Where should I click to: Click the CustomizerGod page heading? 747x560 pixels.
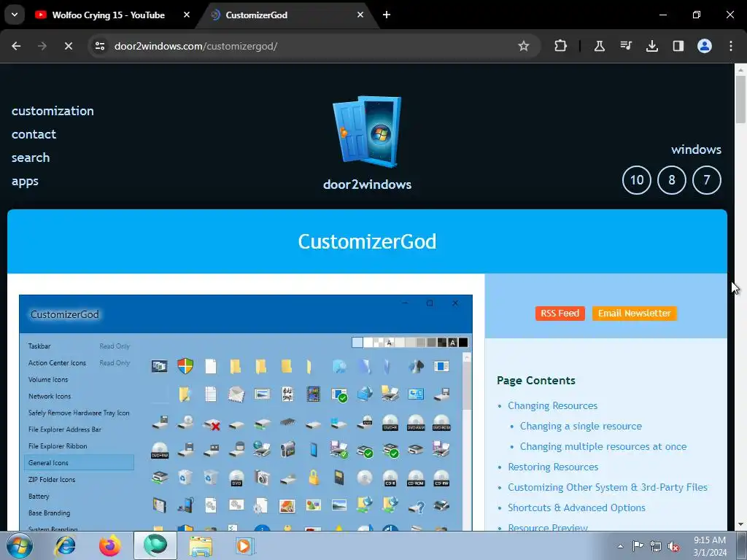point(368,241)
